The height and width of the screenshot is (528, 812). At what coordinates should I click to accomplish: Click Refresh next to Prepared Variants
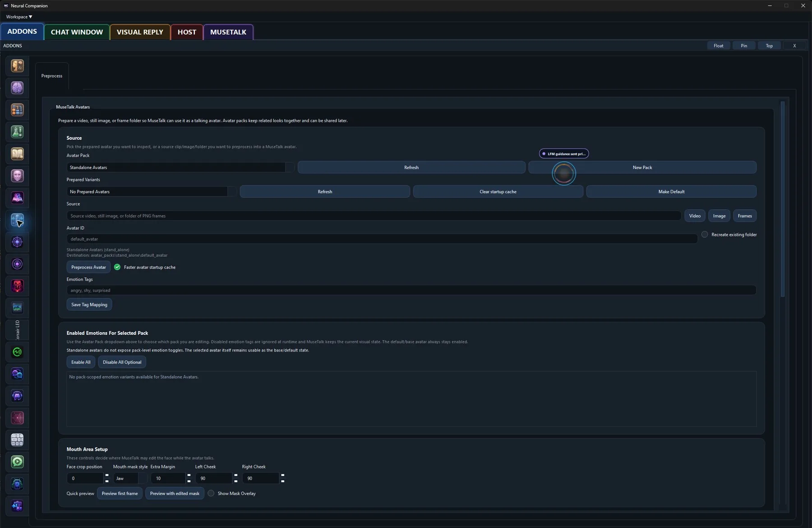[x=325, y=192]
